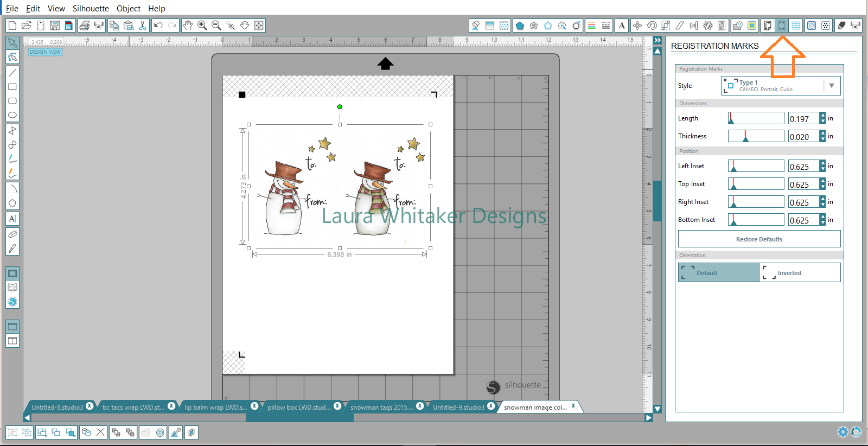Image resolution: width=868 pixels, height=446 pixels.
Task: Select the Rectangle drawing tool
Action: pos(12,86)
